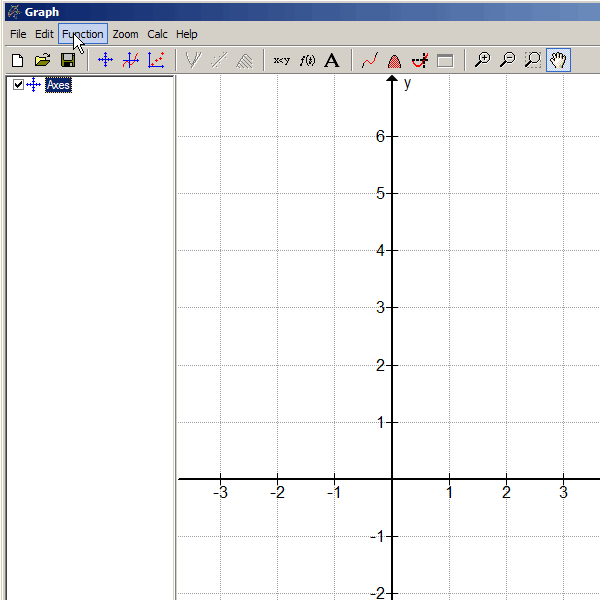
Task: Select the Axes item in the list
Action: [x=58, y=85]
